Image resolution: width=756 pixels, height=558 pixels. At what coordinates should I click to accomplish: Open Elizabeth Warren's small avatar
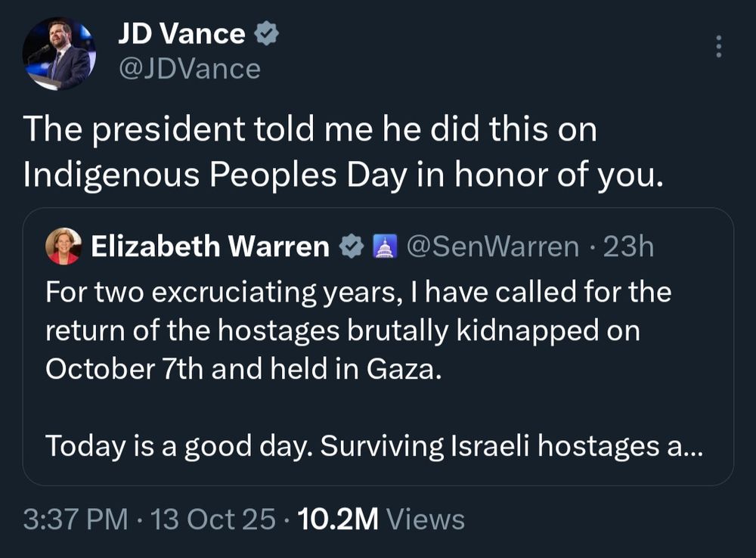coord(64,246)
